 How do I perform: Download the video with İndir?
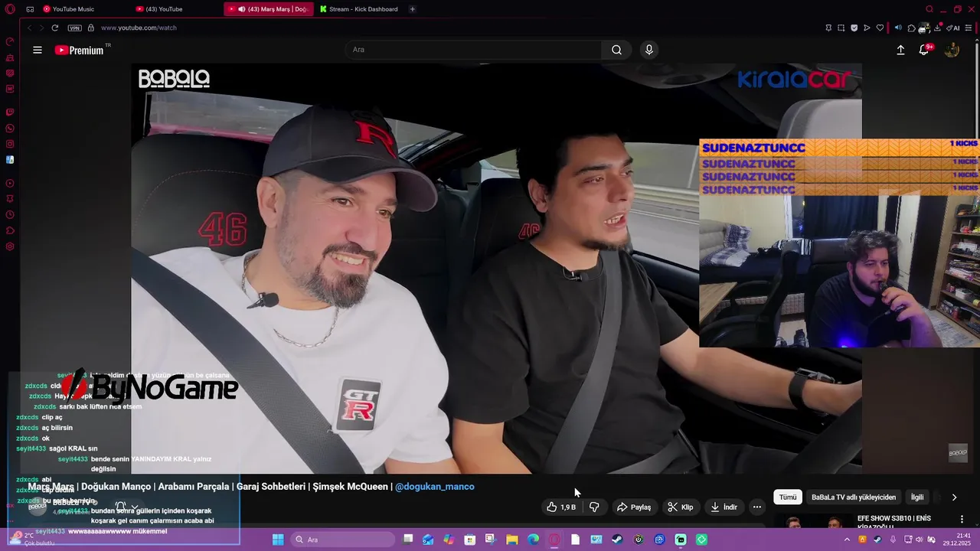724,507
